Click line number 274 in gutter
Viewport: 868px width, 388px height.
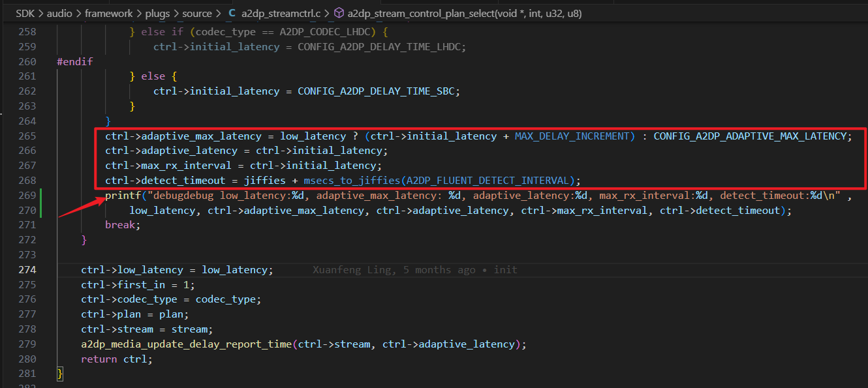tap(27, 269)
